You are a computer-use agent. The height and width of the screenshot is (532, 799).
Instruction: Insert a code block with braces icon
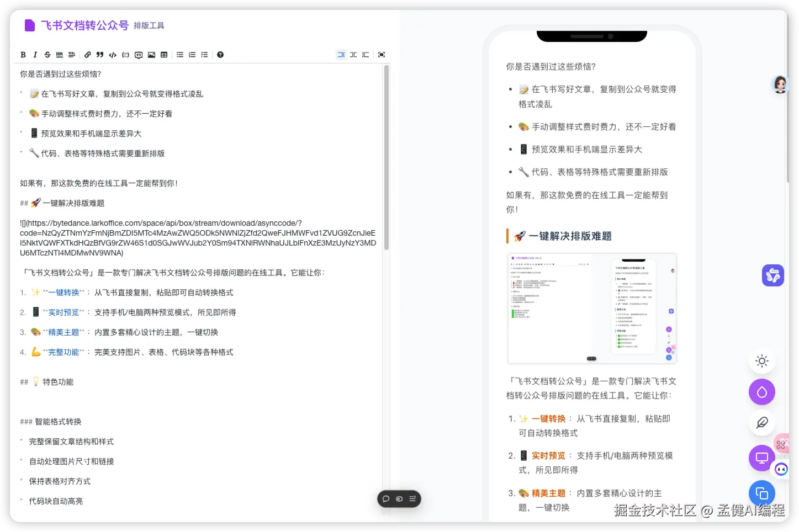tap(126, 55)
